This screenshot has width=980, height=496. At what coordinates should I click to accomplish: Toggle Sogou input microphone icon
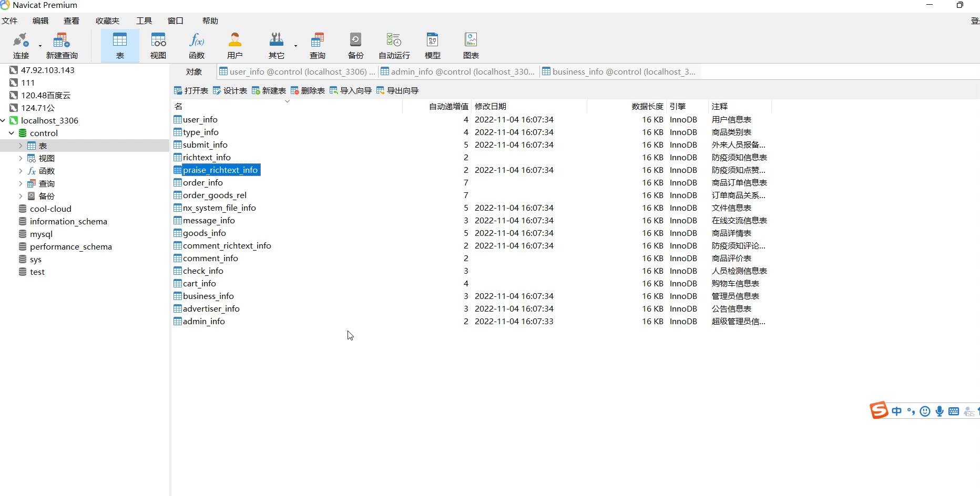(x=940, y=411)
